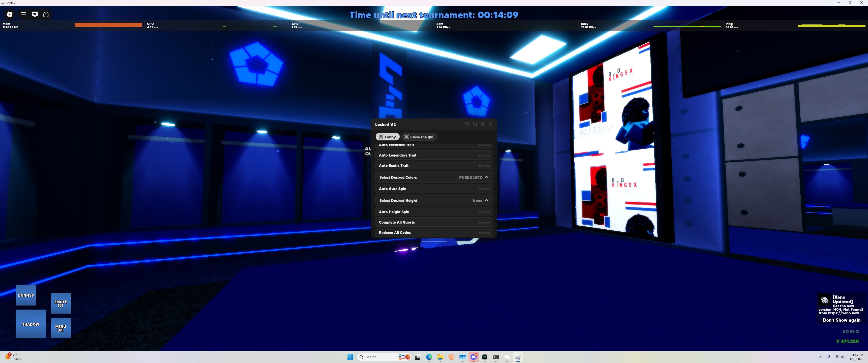Open File Explorer from the taskbar
Screen dimensions: 868x363
click(x=440, y=357)
